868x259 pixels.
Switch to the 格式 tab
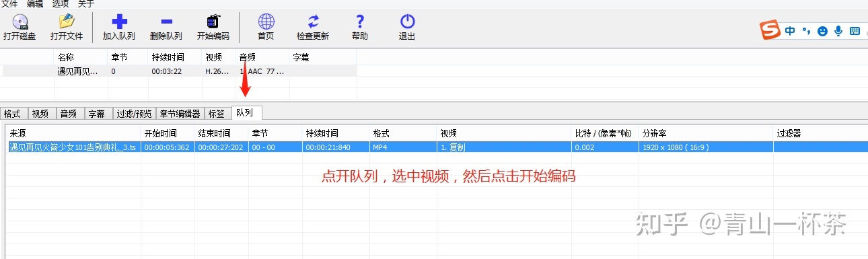pos(13,114)
